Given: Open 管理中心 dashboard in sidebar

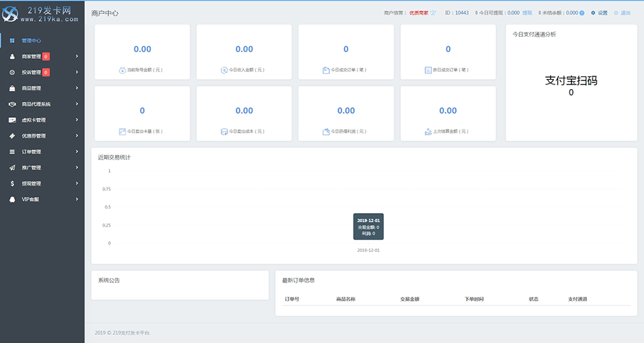Looking at the screenshot, I should coord(32,40).
